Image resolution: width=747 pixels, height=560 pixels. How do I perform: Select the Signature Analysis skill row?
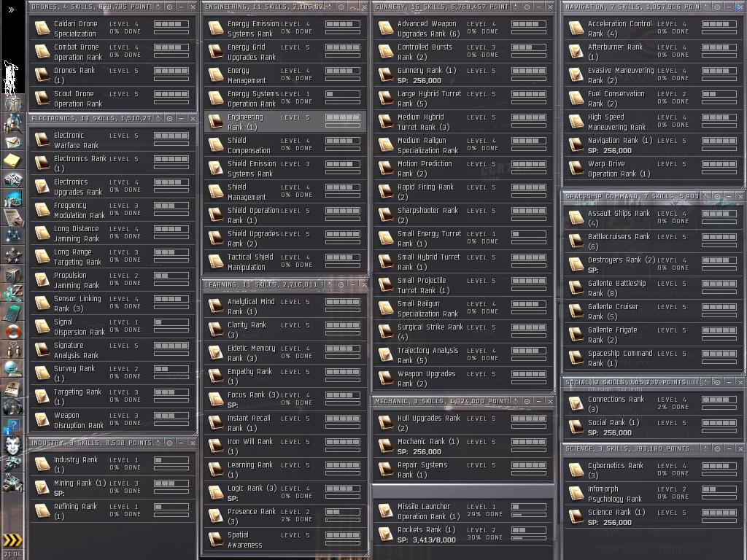pos(112,350)
